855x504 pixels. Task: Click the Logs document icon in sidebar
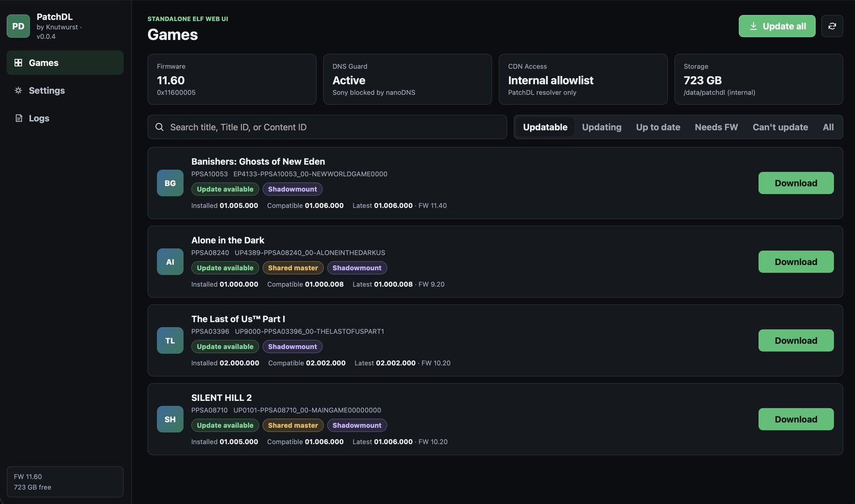pyautogui.click(x=19, y=118)
